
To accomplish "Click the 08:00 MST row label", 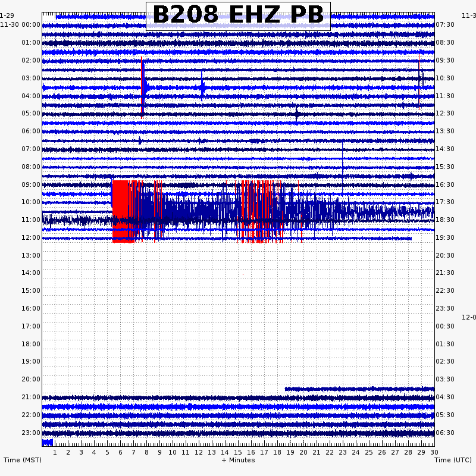I will 31,167.
